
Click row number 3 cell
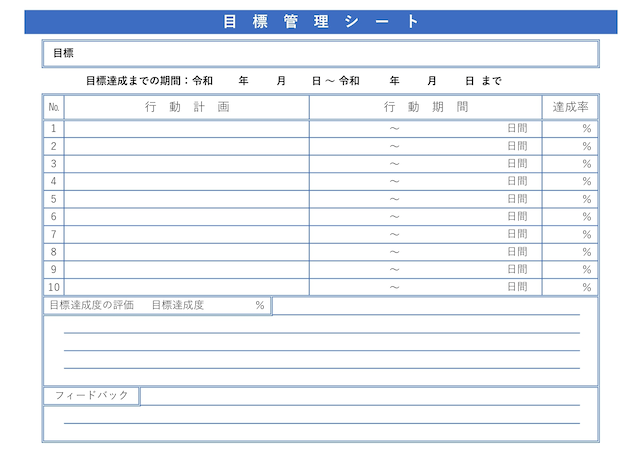coord(54,164)
